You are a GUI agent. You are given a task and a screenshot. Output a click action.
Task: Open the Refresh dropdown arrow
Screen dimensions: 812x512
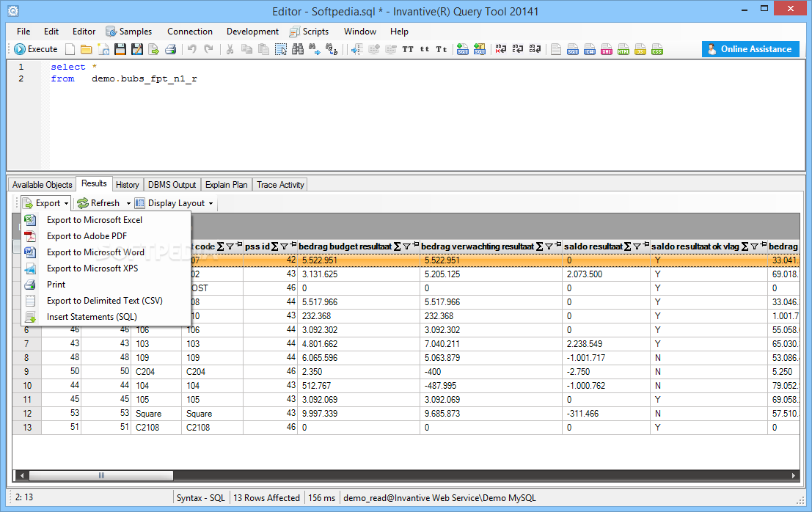tap(128, 203)
